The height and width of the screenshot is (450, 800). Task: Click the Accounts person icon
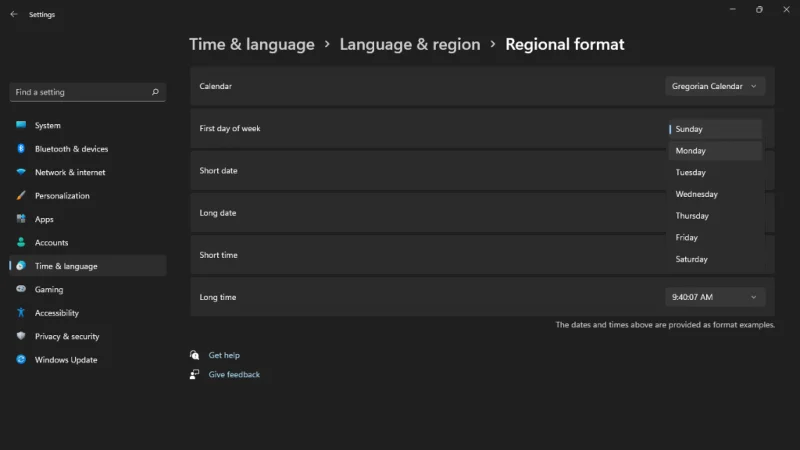(x=21, y=242)
